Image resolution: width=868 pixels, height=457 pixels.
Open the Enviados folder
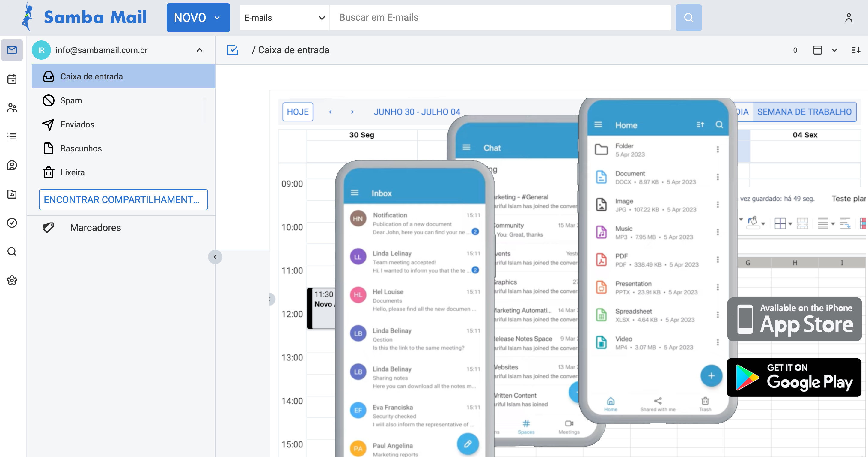click(x=77, y=124)
